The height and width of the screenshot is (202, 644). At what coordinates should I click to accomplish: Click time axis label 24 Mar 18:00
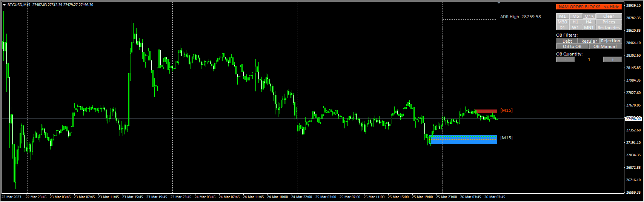pyautogui.click(x=278, y=197)
